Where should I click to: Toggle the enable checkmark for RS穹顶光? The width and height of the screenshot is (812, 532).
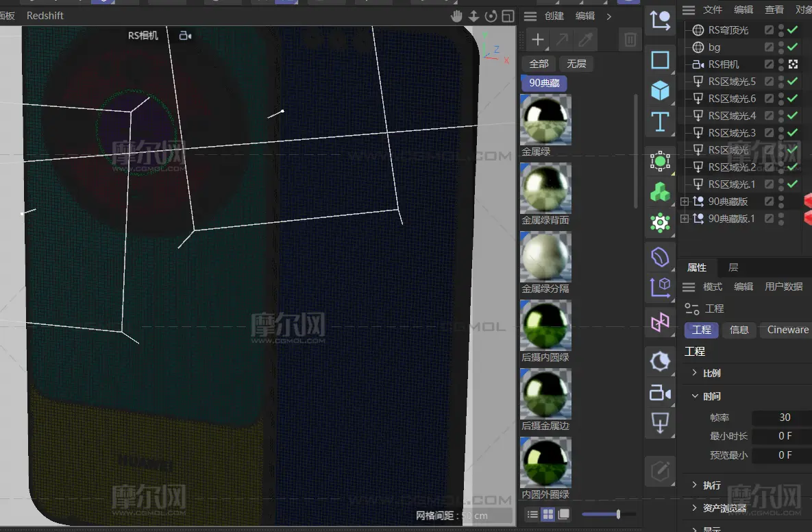tap(792, 30)
